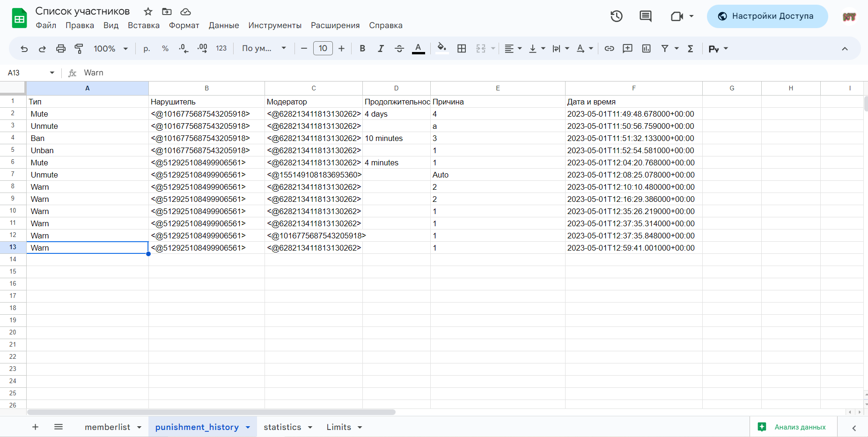
Task: Undo the last action
Action: pyautogui.click(x=24, y=48)
